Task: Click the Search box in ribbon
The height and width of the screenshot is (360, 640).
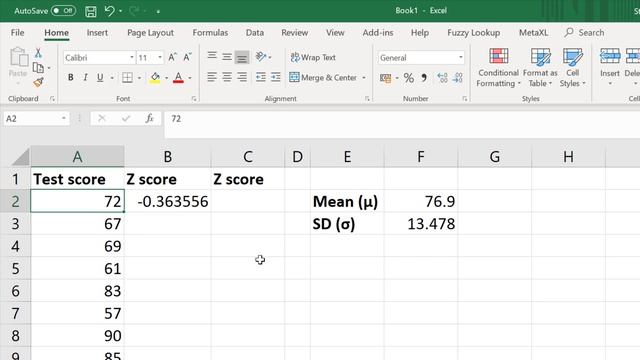Action: click(x=584, y=33)
